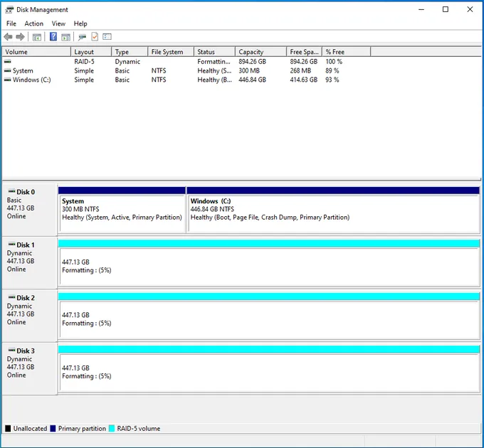The height and width of the screenshot is (448, 484).
Task: Click the "414.63 GB" free space value
Action: [x=304, y=80]
